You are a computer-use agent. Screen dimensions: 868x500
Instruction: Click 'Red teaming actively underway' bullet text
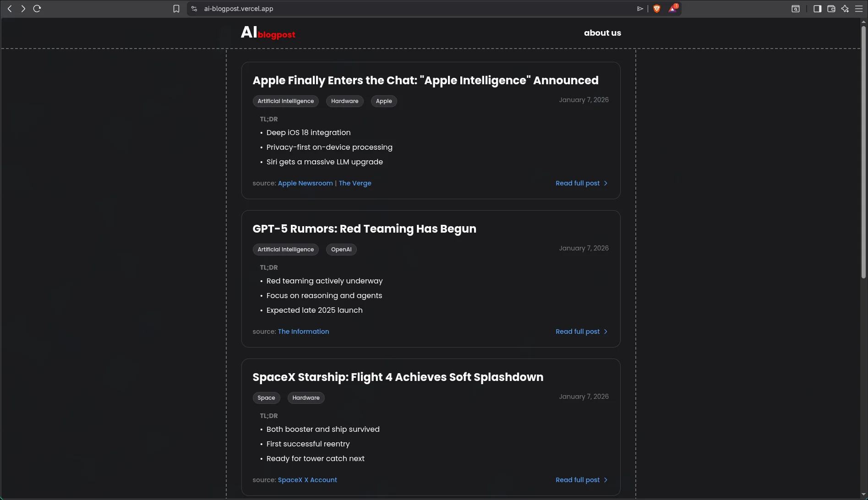[x=324, y=281]
